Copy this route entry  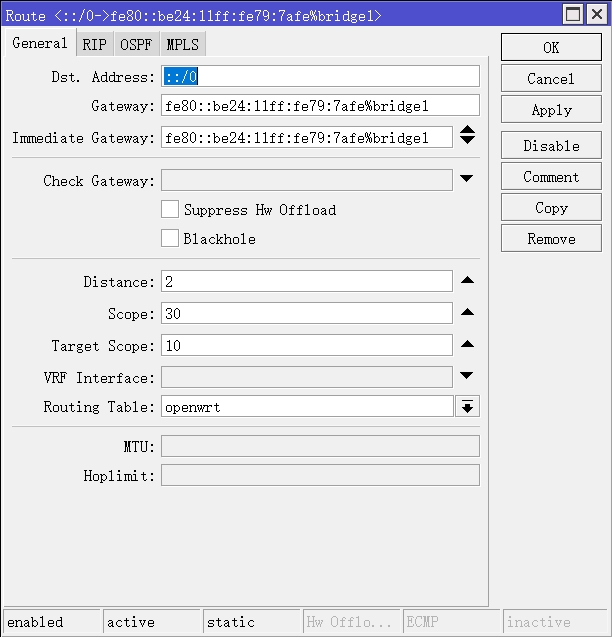click(551, 207)
